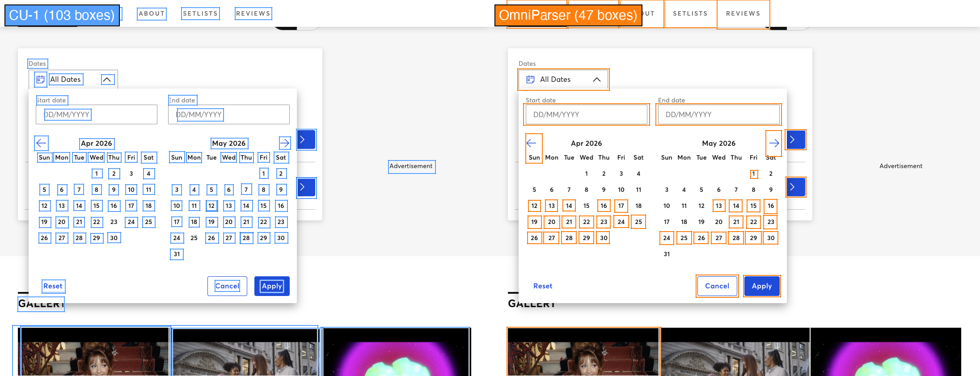Image resolution: width=980 pixels, height=376 pixels.
Task: Click the May 2026 month title in OmniParser panel
Action: tap(719, 143)
